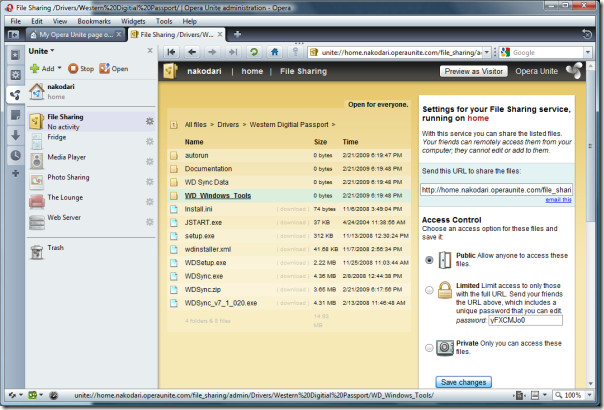Click the password field vFXCMJo0

tap(525, 320)
